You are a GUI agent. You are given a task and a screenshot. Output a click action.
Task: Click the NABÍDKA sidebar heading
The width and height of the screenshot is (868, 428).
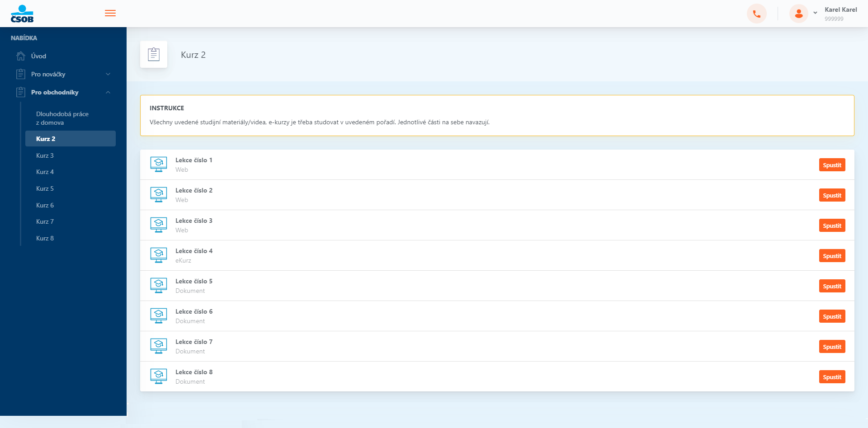(24, 38)
